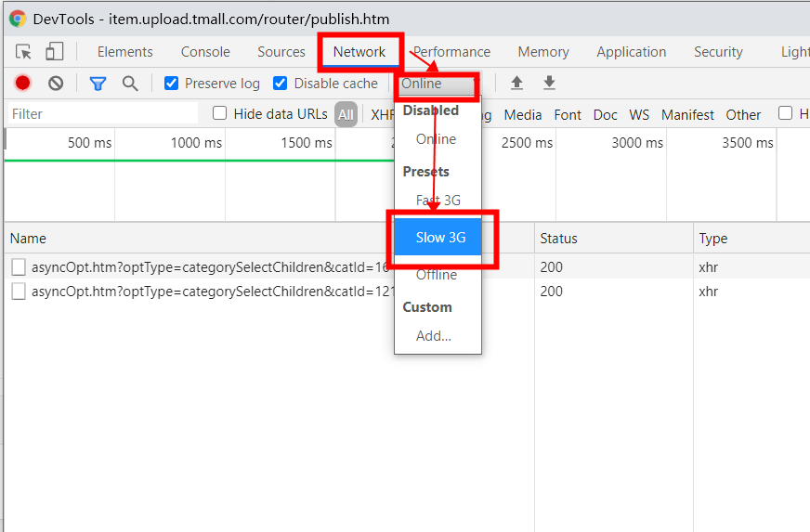The height and width of the screenshot is (532, 810).
Task: Stop recording with the red record button
Action: pos(22,84)
